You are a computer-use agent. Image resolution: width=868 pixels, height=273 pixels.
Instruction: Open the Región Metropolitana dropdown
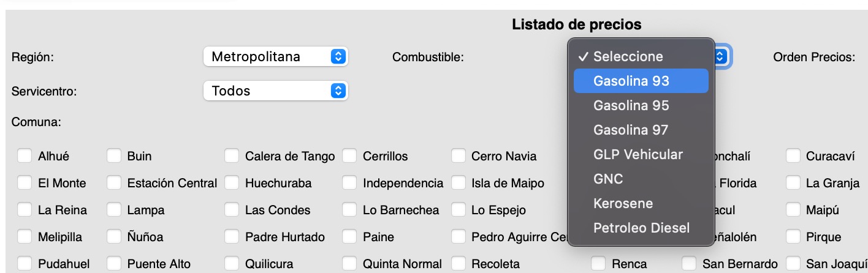(276, 57)
